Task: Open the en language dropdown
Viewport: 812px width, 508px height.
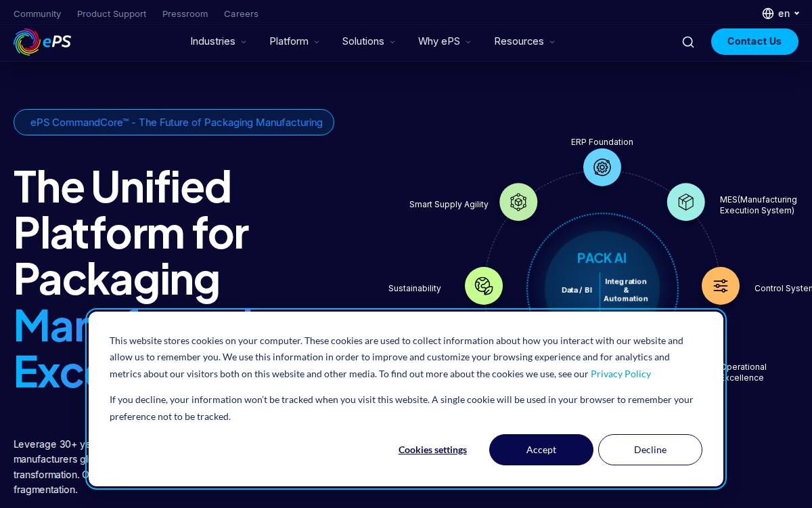Action: (789, 14)
